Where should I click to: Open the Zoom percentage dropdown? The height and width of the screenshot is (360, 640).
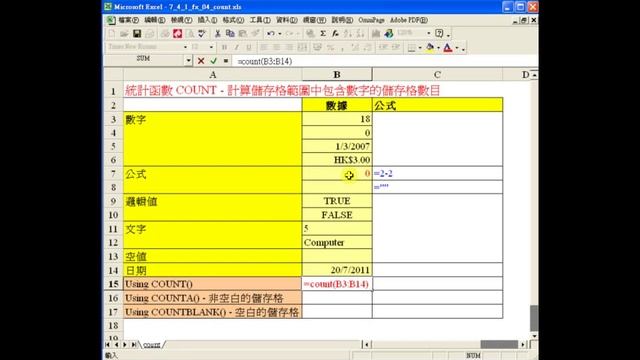[x=429, y=33]
